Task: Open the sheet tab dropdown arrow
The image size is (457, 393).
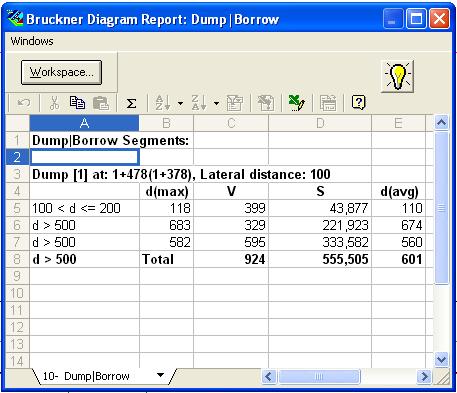Action: click(x=160, y=375)
